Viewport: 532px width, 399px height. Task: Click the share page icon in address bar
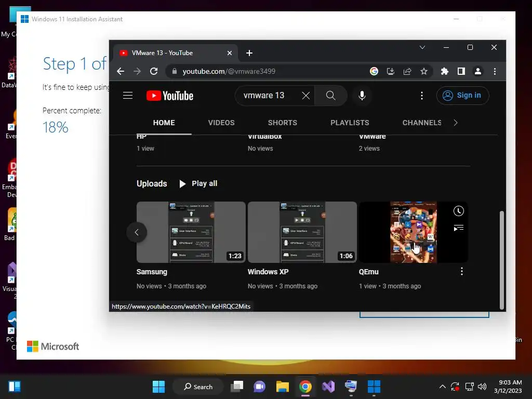click(407, 71)
